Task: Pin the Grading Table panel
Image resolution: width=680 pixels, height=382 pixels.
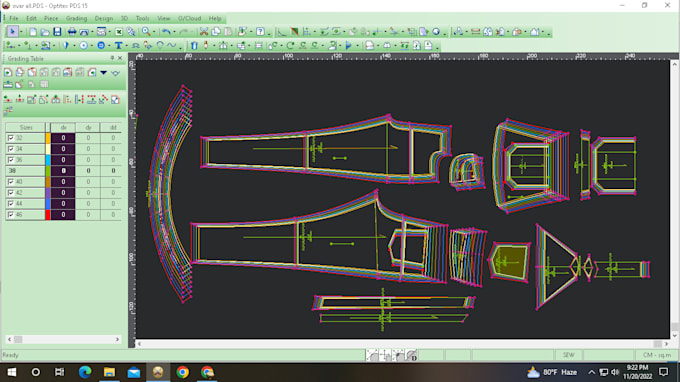Action: coord(112,58)
